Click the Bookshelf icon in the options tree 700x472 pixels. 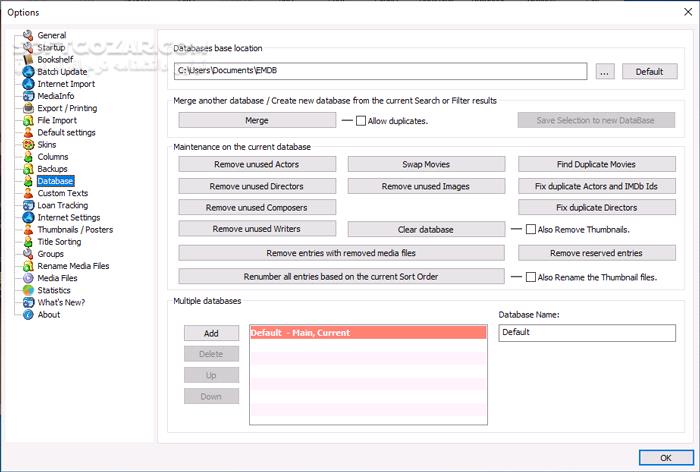(x=28, y=60)
